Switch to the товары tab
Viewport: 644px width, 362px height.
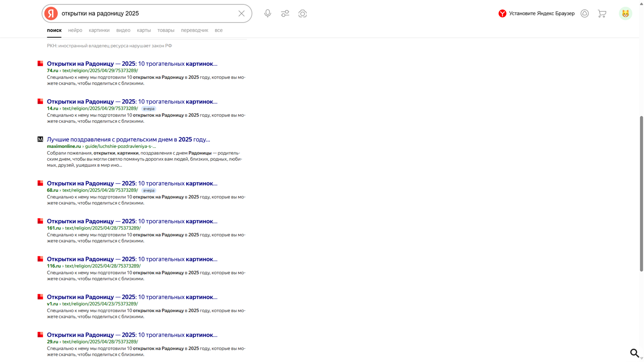166,30
